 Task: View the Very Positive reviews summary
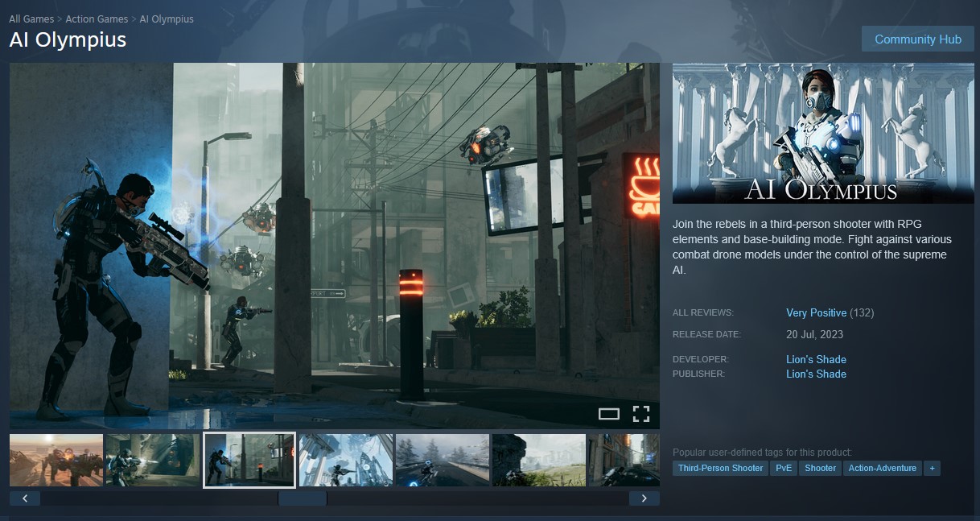(816, 312)
